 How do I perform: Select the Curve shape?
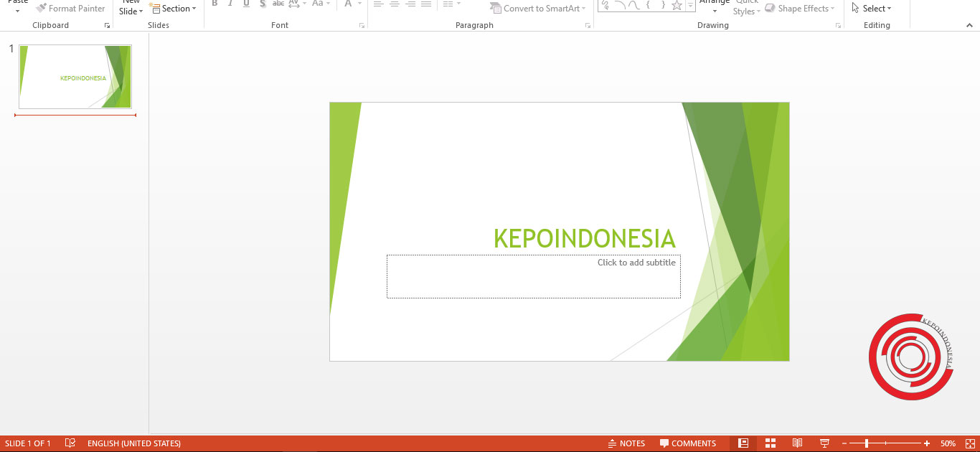click(633, 5)
